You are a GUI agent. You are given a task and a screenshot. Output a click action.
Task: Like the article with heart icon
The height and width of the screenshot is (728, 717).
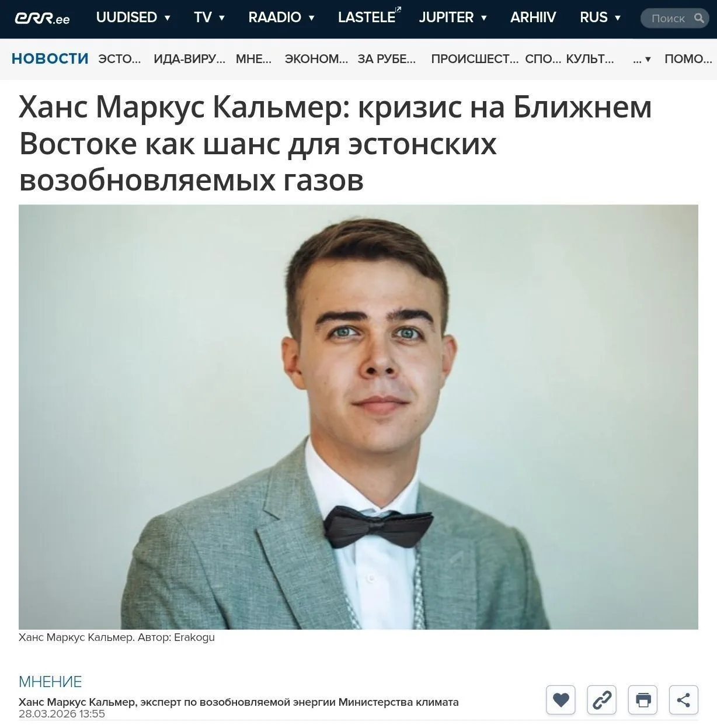pos(561,699)
